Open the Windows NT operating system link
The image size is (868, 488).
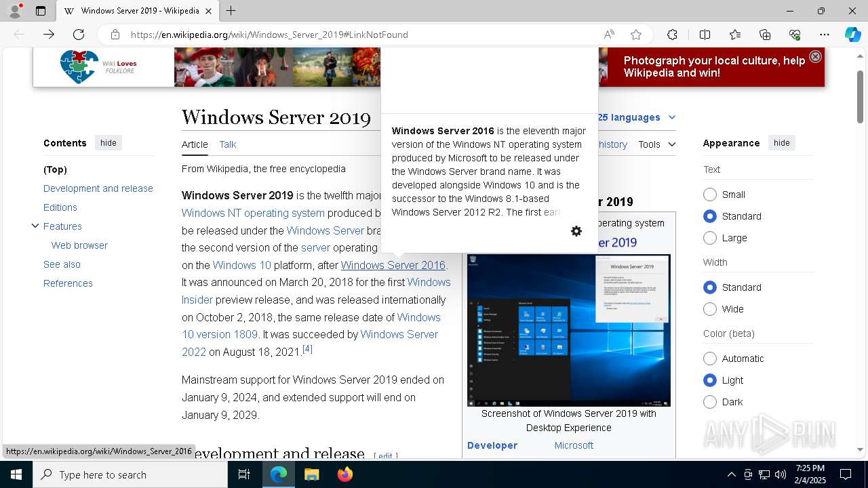[253, 213]
